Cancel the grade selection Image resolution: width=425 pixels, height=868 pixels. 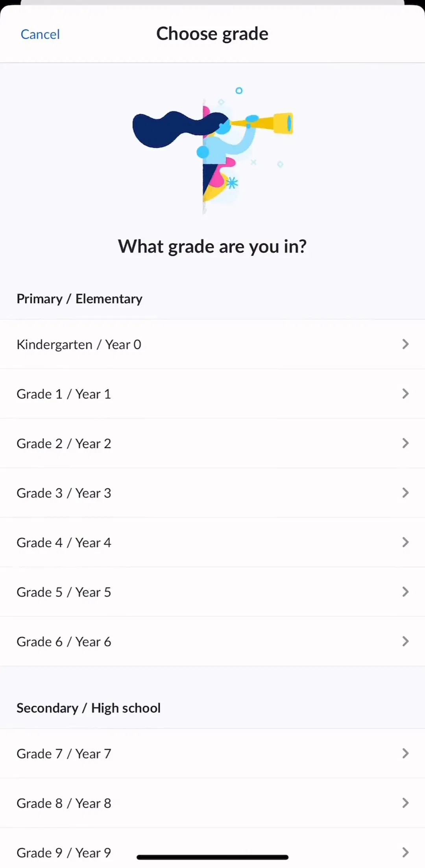(x=40, y=34)
